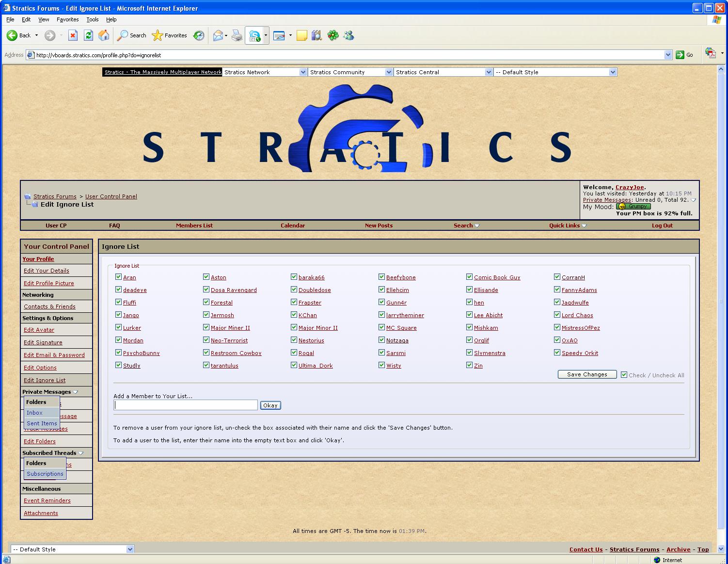Uncheck the Aran ignore list checkbox
728x564 pixels.
click(118, 277)
